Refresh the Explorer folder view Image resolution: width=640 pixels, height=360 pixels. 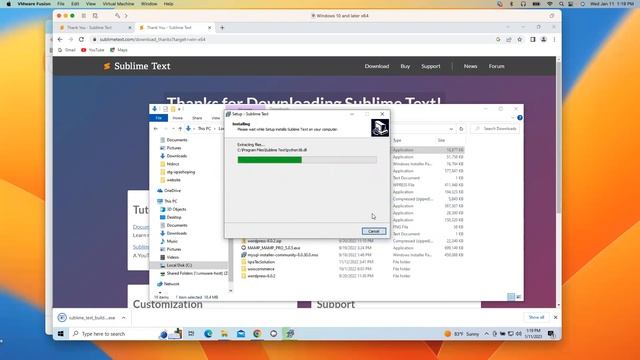(x=461, y=129)
